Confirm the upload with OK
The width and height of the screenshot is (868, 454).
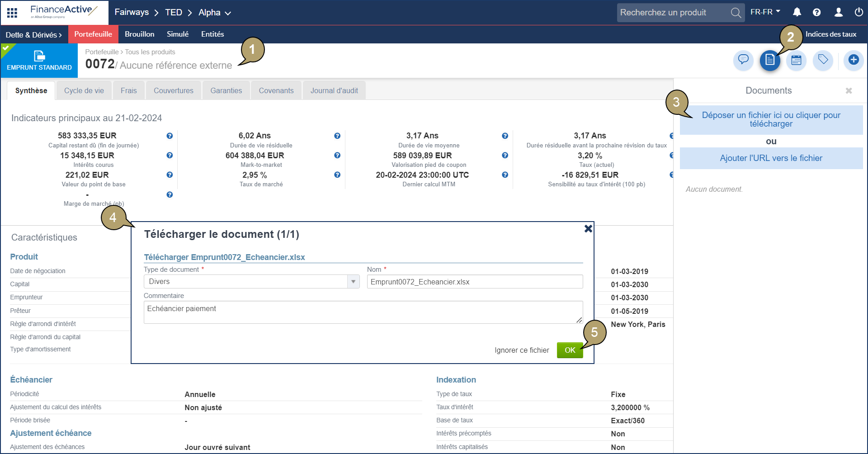tap(570, 350)
